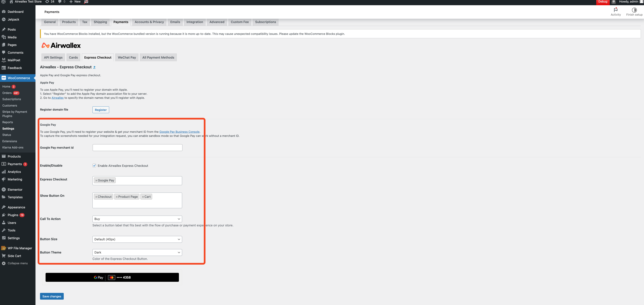Expand the Button Size dropdown
Viewport: 644px width, 305px height.
tap(137, 239)
